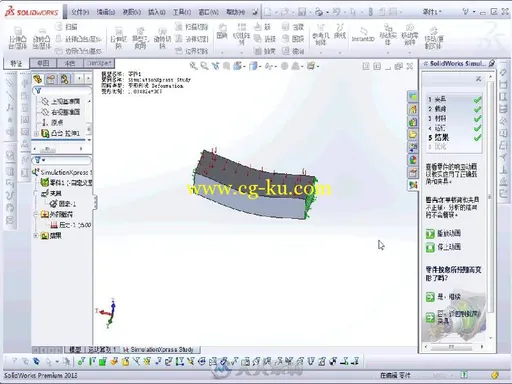Select the 模型 (Model) bottom tab
The height and width of the screenshot is (384, 512).
(75, 349)
